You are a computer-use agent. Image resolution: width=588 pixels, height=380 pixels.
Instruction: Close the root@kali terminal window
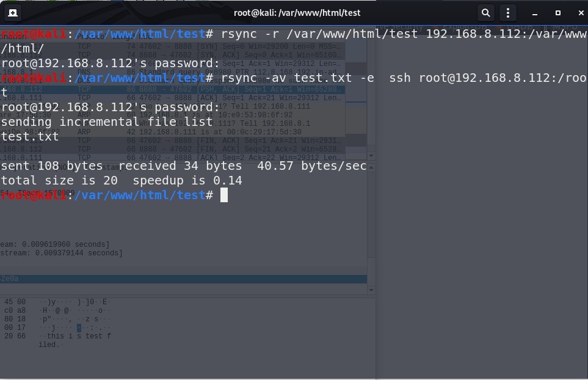pos(581,13)
